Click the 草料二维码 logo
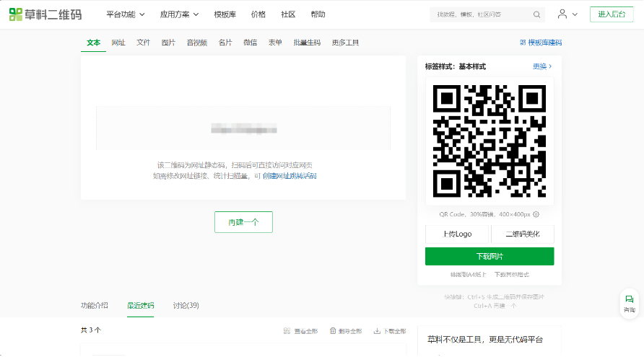Image resolution: width=644 pixels, height=357 pixels. [x=45, y=14]
